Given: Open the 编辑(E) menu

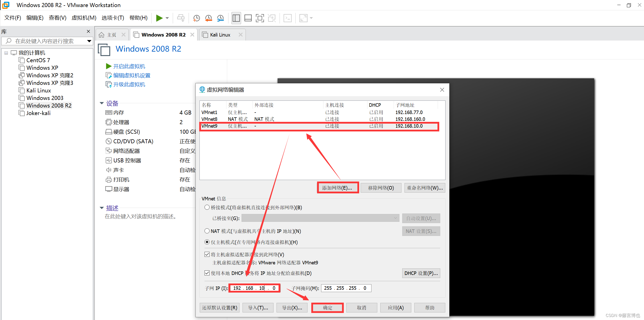Looking at the screenshot, I should coord(35,18).
